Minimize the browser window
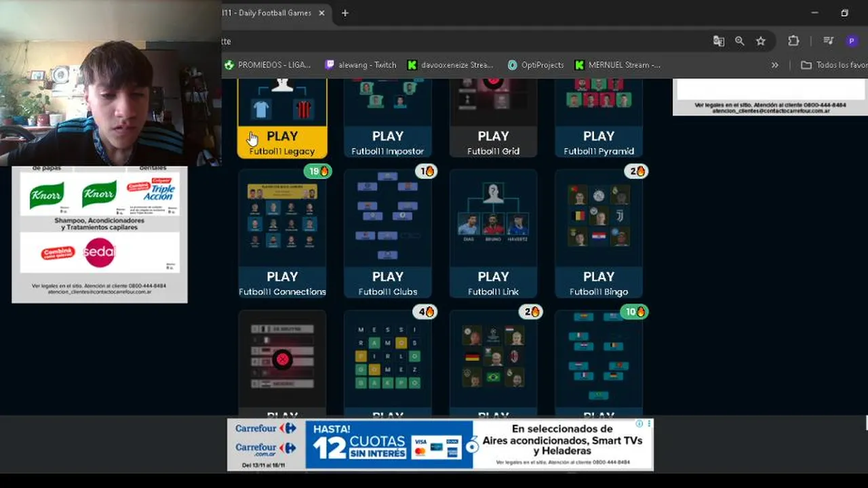Screen dimensions: 868x488 (x=814, y=13)
